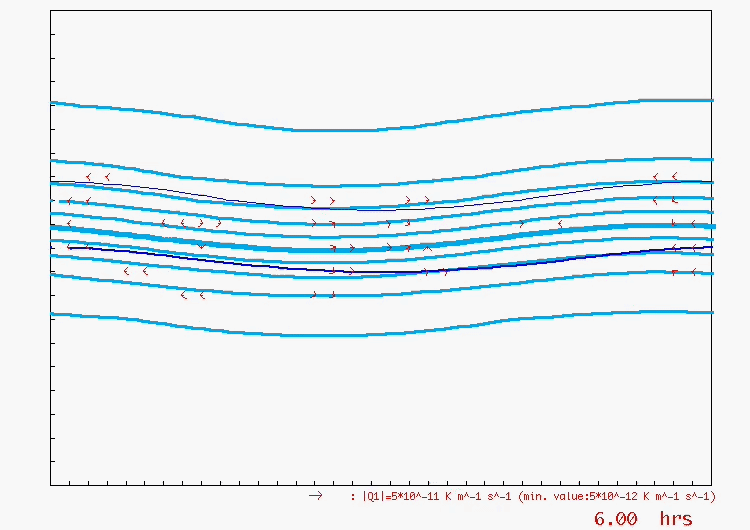The height and width of the screenshot is (530, 750).
Task: Click the leftmost red arrow above the bottom-left pair
Action: 126,271
